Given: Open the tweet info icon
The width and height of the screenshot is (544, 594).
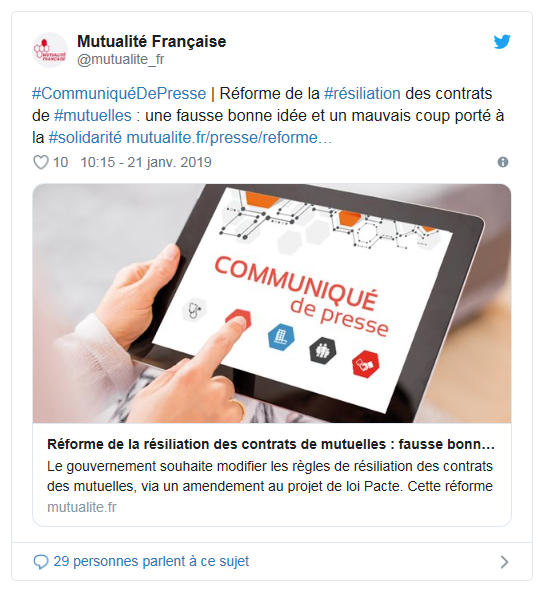Looking at the screenshot, I should point(503,162).
